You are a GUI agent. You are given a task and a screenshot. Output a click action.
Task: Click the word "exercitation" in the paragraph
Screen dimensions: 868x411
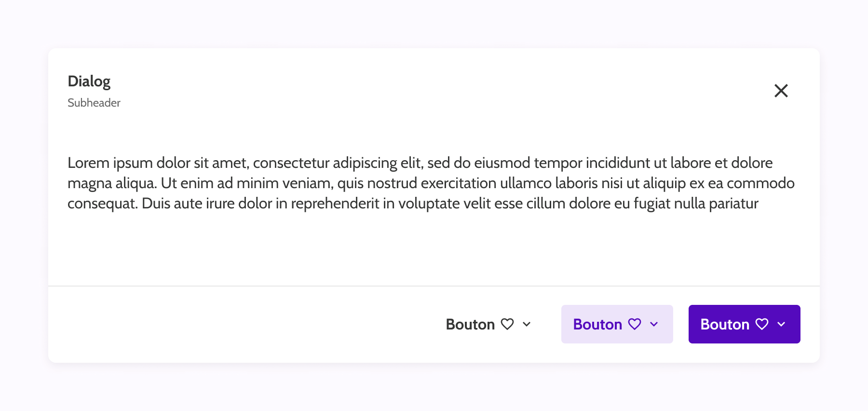tap(458, 183)
